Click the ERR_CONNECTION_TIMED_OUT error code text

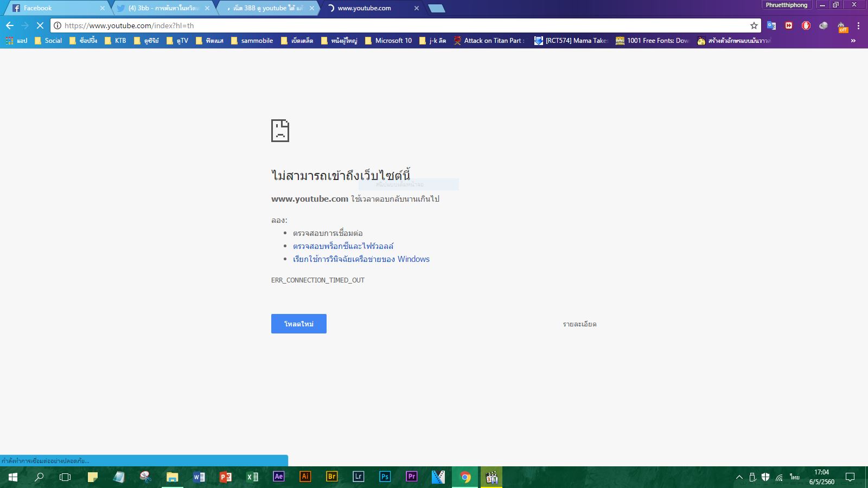click(x=318, y=280)
